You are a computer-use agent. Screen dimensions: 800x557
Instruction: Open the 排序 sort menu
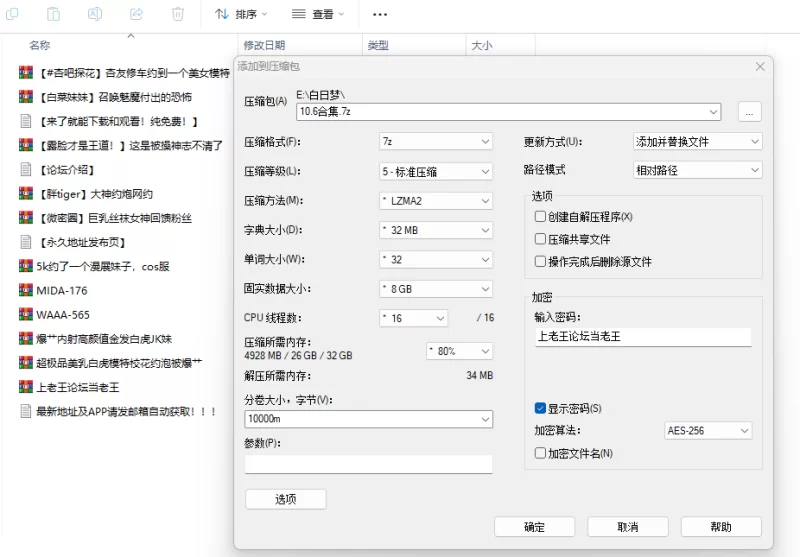(242, 15)
